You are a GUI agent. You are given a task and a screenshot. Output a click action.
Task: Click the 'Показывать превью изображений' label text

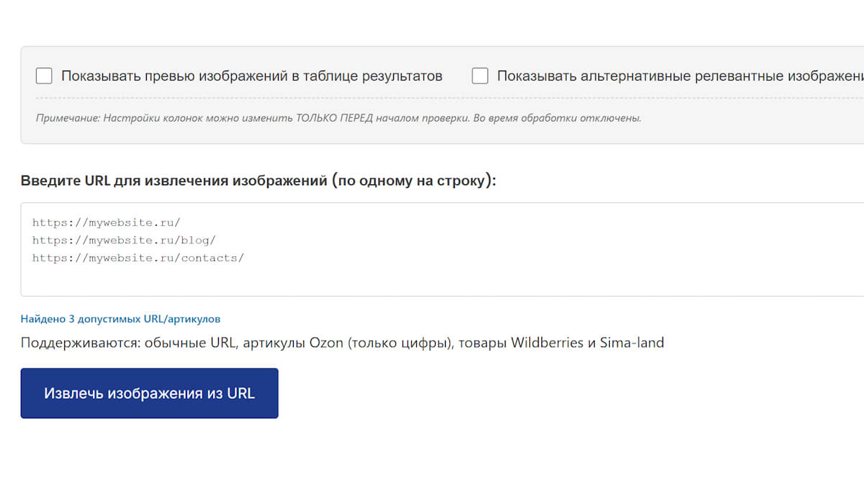pyautogui.click(x=251, y=76)
